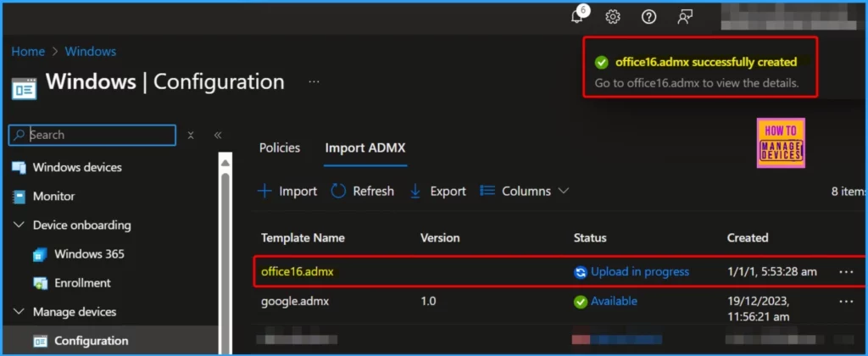
Task: Open the Columns dropdown chevron
Action: [563, 191]
